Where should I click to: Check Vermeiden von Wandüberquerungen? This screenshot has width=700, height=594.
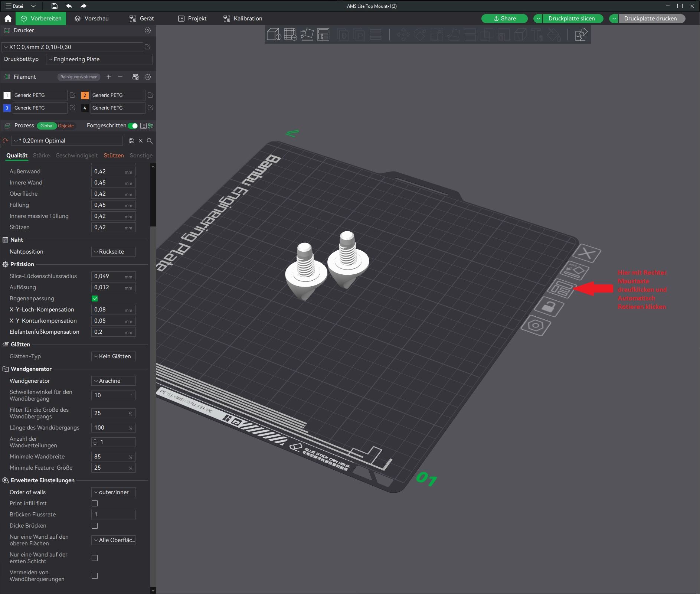click(x=95, y=576)
